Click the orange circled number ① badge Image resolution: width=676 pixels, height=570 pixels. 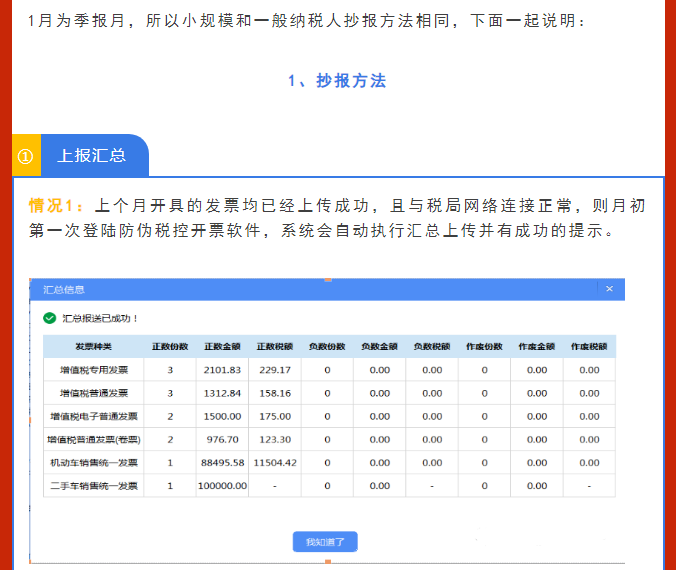26,156
